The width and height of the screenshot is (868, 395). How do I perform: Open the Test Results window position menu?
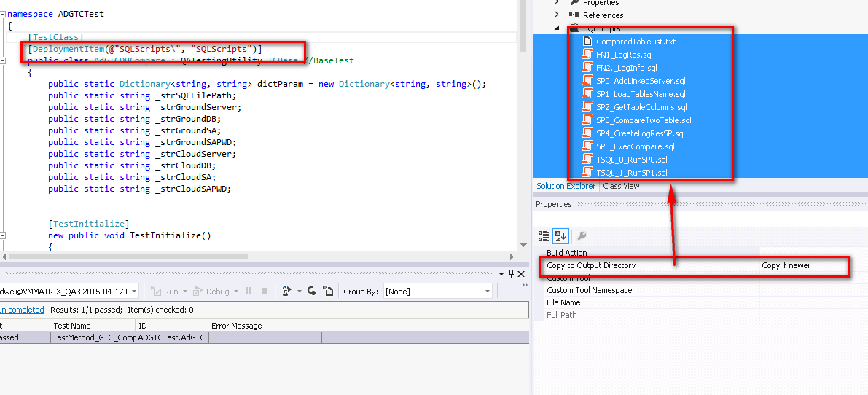coord(501,273)
